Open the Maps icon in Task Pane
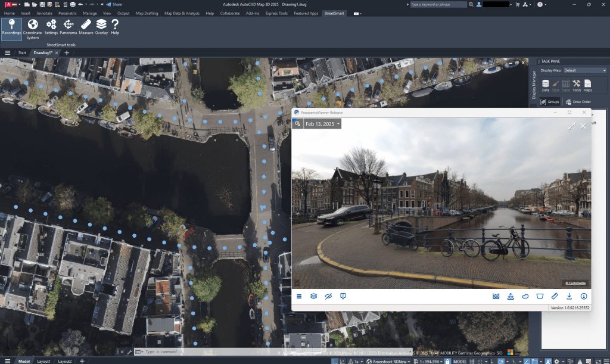 587,86
